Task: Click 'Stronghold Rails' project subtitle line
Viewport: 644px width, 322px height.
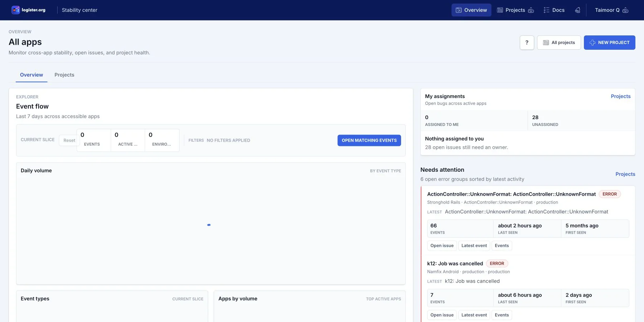Action: coord(492,203)
